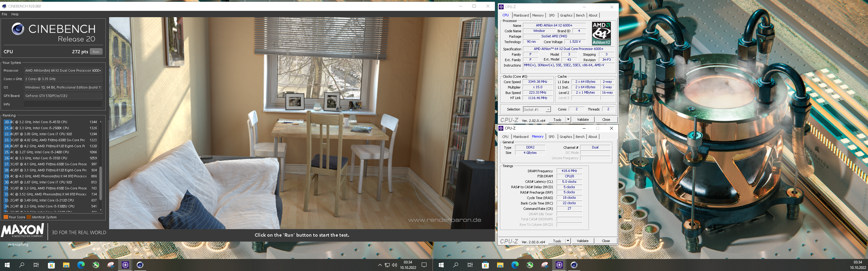The height and width of the screenshot is (271, 868).
Task: Open the volume speaker tray icon
Action: (394, 265)
